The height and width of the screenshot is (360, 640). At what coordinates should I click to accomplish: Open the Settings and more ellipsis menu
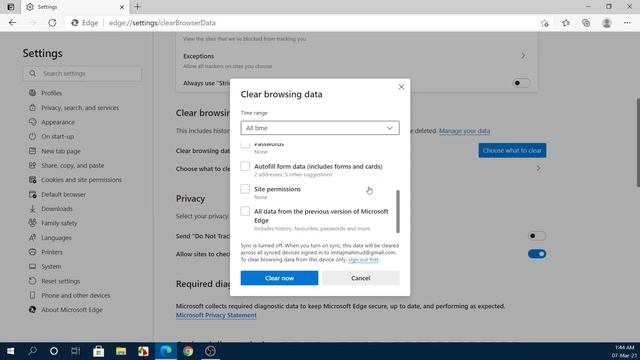coord(627,23)
